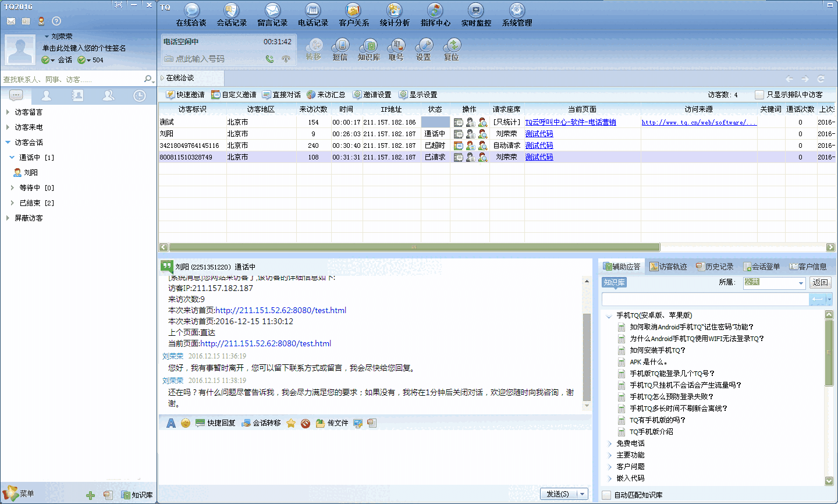The width and height of the screenshot is (838, 504).
Task: Click the 传文件 file transfer icon
Action: [332, 423]
